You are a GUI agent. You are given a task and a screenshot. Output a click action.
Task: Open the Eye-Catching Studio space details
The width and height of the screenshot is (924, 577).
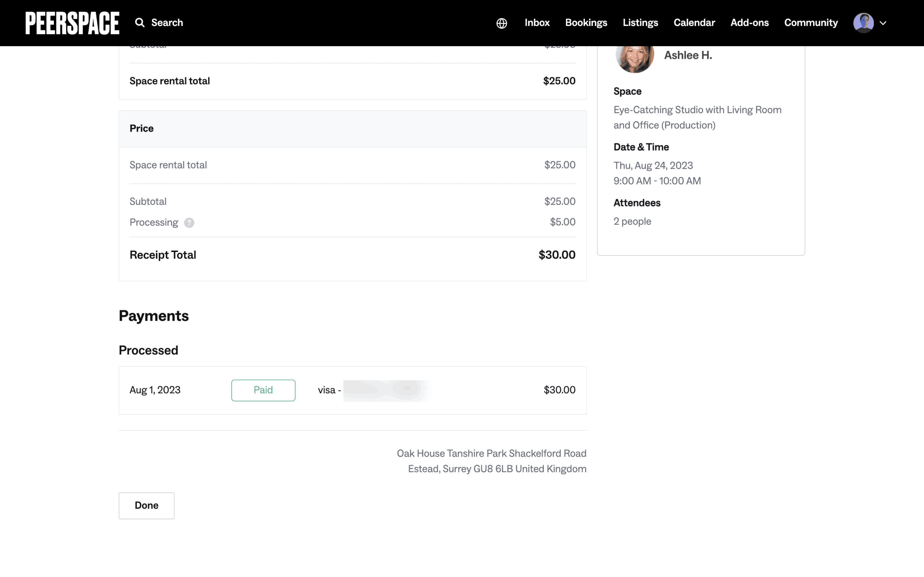(x=697, y=117)
